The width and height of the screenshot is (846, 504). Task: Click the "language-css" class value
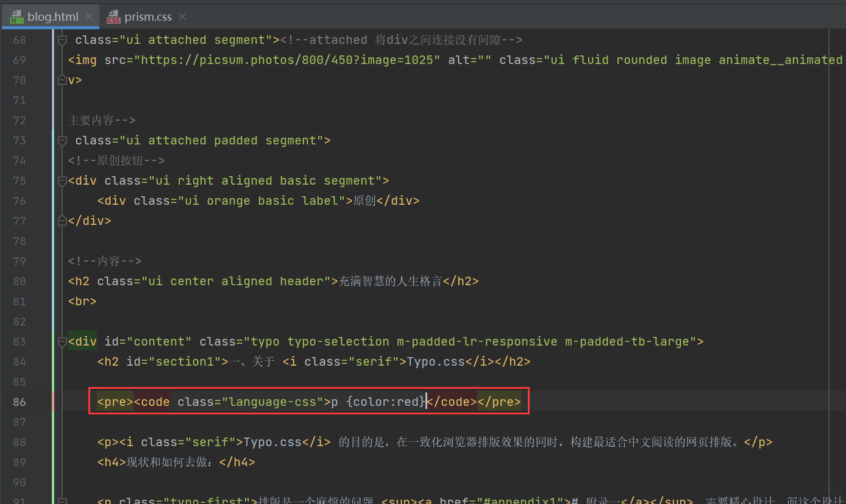(272, 402)
